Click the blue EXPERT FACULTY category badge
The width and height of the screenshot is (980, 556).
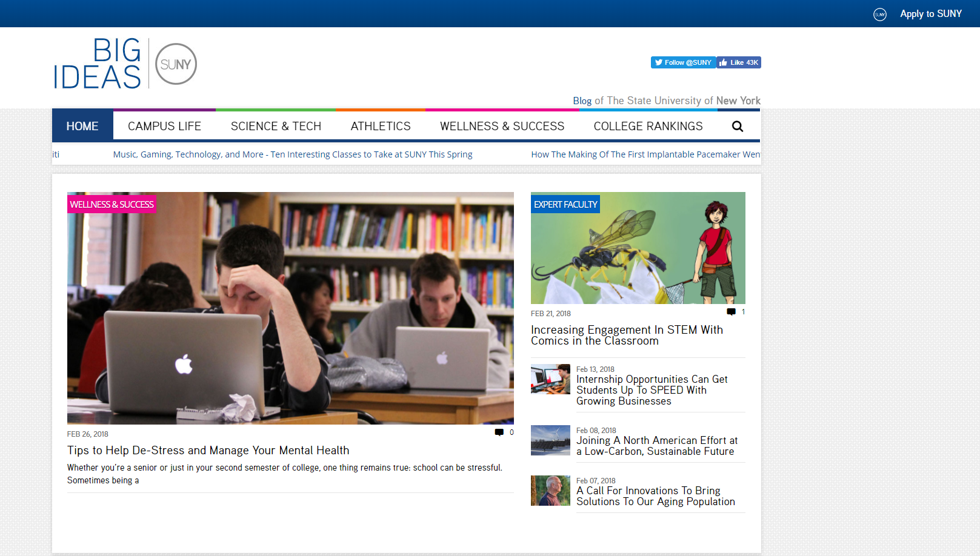[565, 204]
